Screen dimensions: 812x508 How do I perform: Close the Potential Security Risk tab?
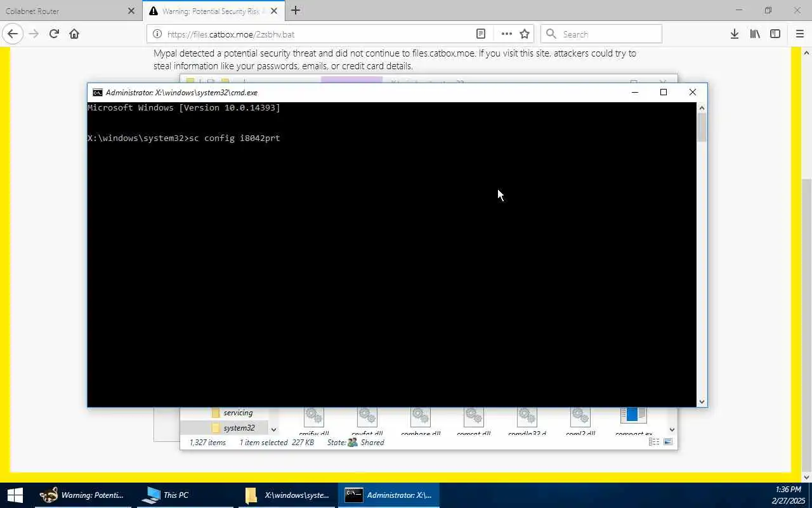274,11
